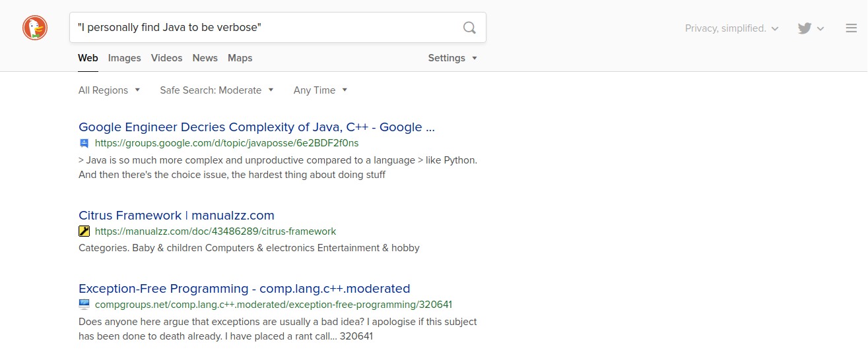868x360 pixels.
Task: Click the manualzz wrench favicon
Action: coord(84,231)
